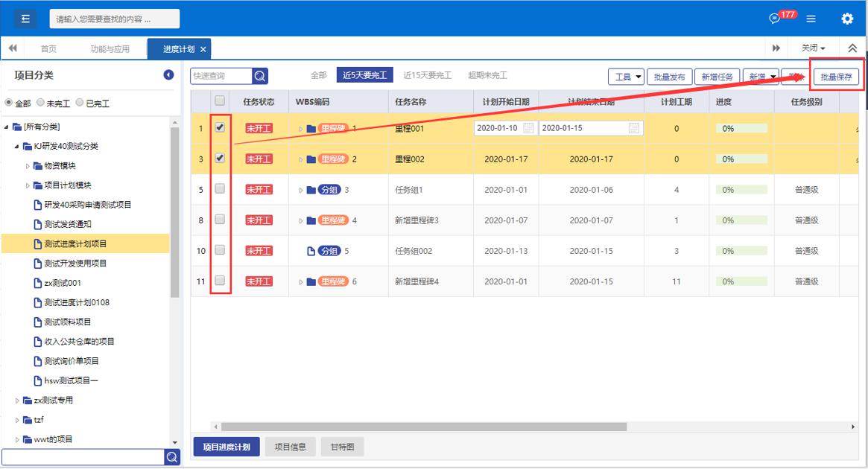Image resolution: width=868 pixels, height=469 pixels.
Task: Open the settings gear icon
Action: click(846, 19)
